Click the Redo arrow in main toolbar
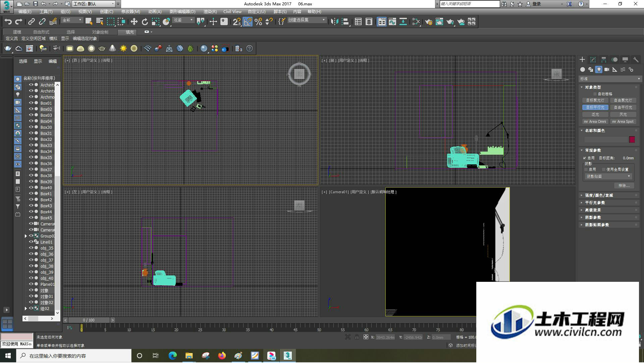Viewport: 644px width, 363px height. point(19,22)
